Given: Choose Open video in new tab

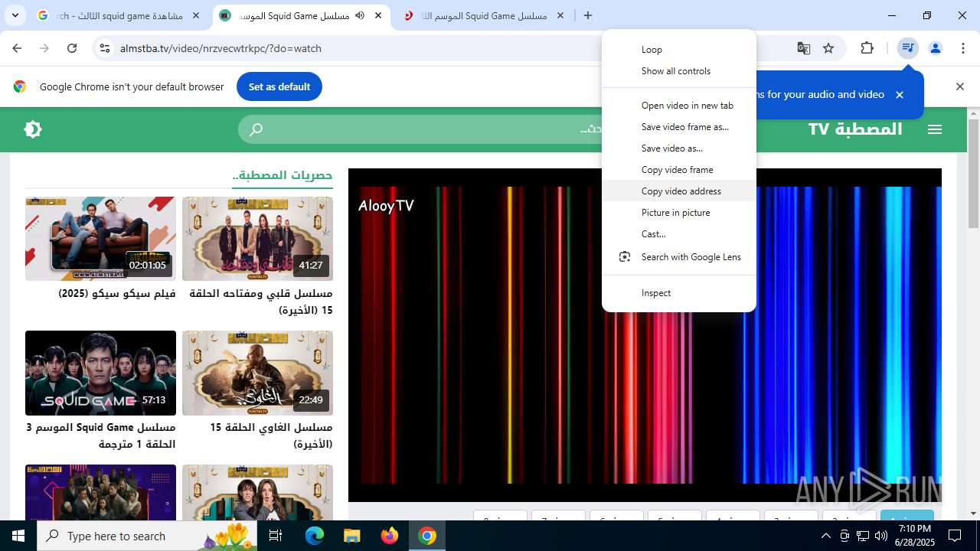Looking at the screenshot, I should pyautogui.click(x=679, y=106).
